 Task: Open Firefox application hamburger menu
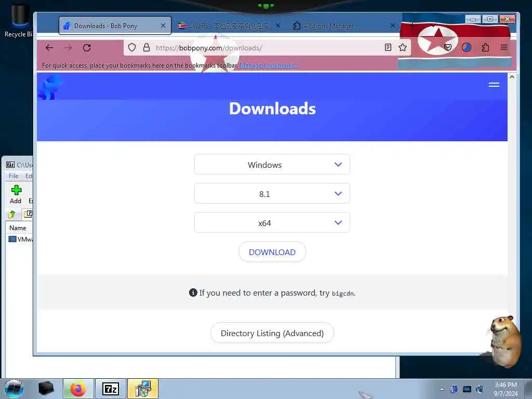504,47
